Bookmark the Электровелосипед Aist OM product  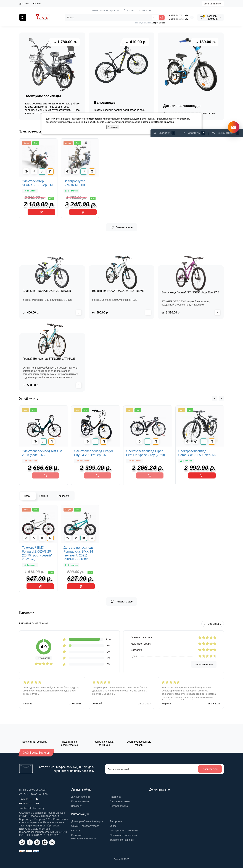pos(52,441)
